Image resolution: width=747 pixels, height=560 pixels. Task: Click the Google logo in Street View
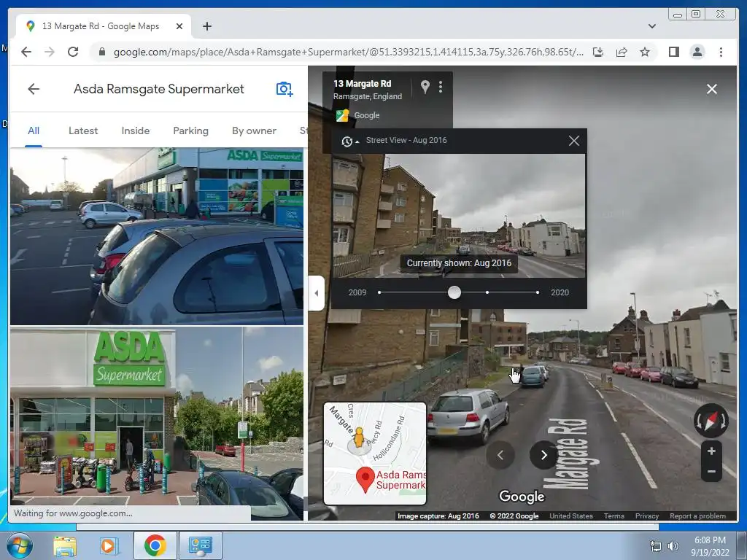(x=522, y=496)
